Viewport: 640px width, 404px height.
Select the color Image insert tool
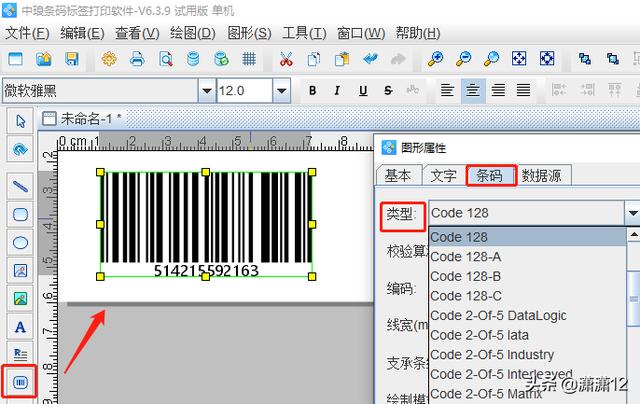(20, 299)
